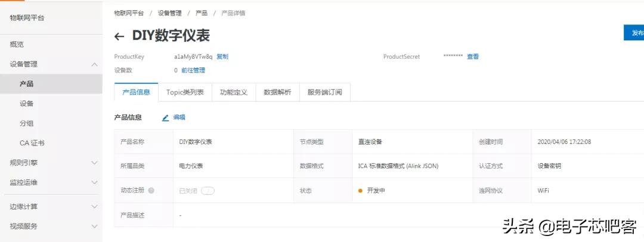Click 设备管理 in the breadcrumb

169,13
